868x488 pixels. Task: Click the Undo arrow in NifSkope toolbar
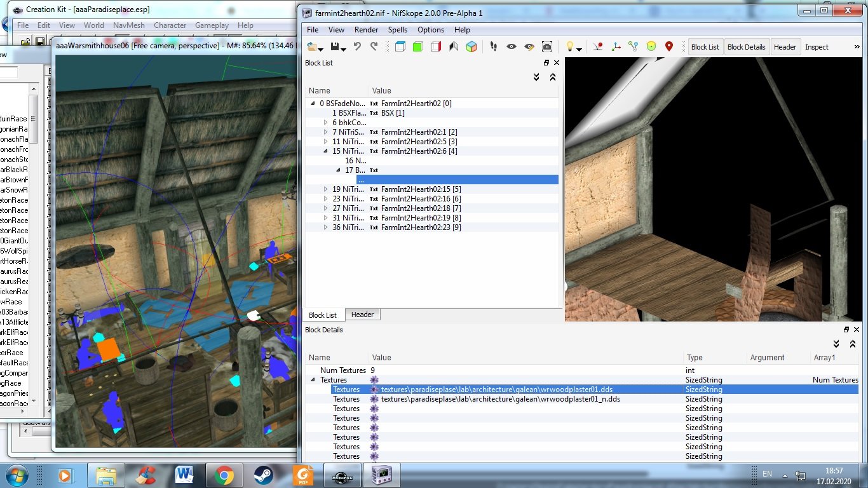point(357,46)
